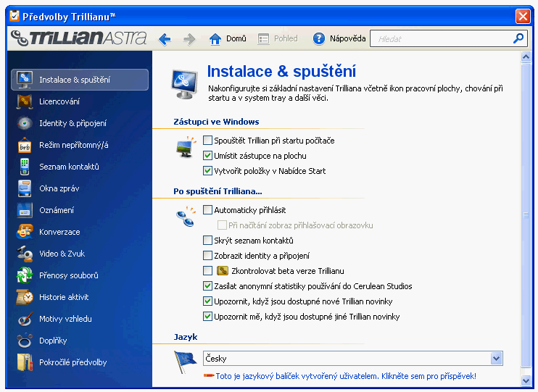This screenshot has height=392, width=538.
Task: Click the Identity & připojení sidebar icon
Action: click(25, 123)
